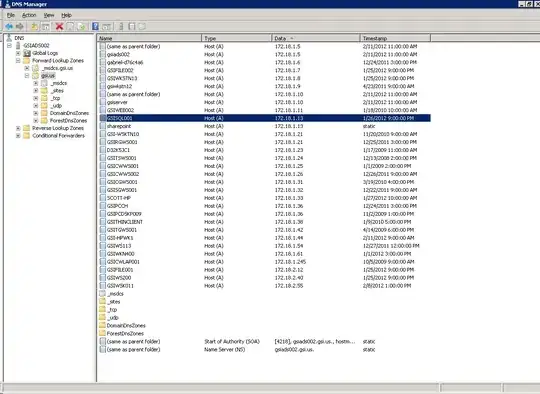Viewport: 540px width, 394px height.
Task: Expand the Conditional Forwarders node
Action: tap(18, 136)
